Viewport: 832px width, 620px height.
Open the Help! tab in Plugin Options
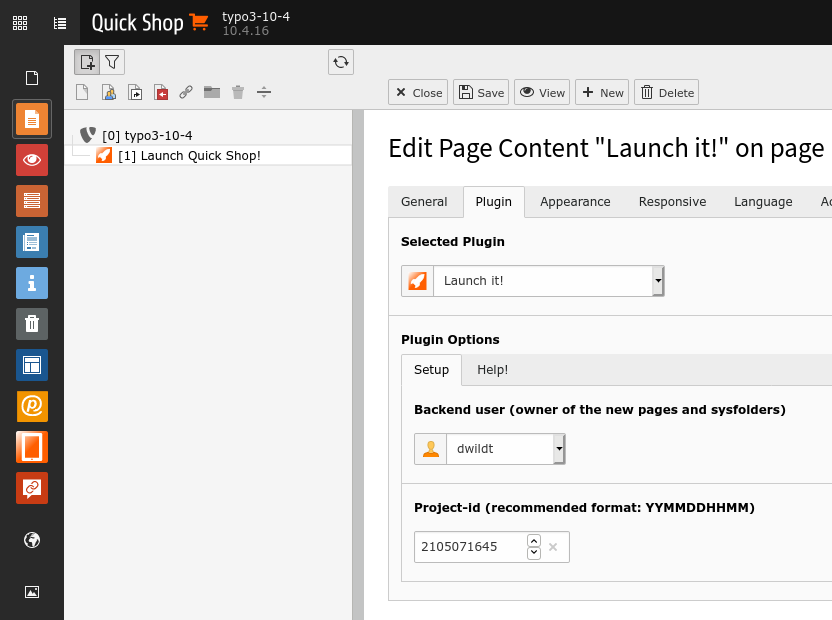pos(492,369)
